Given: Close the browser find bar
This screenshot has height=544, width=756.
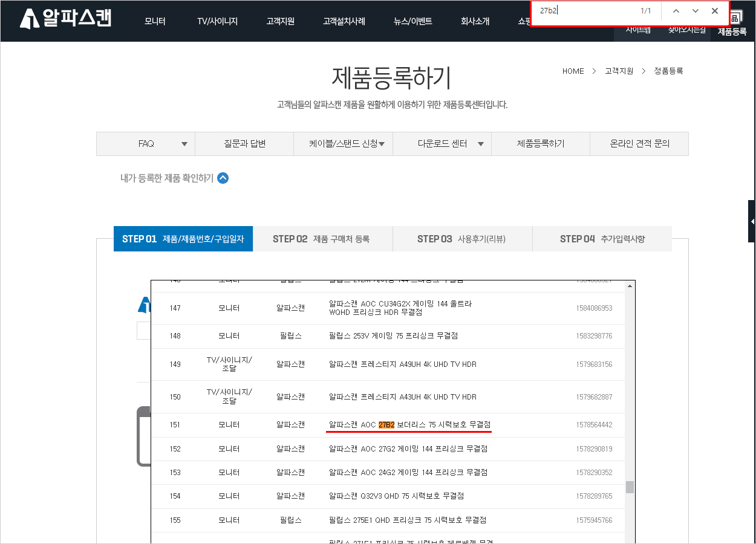Looking at the screenshot, I should click(715, 11).
